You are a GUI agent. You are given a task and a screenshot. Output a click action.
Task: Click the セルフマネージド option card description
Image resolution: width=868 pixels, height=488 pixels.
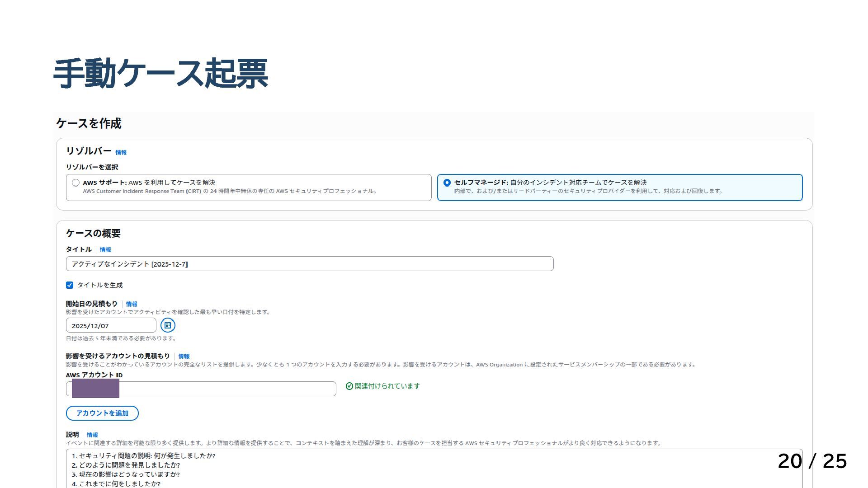pyautogui.click(x=588, y=191)
